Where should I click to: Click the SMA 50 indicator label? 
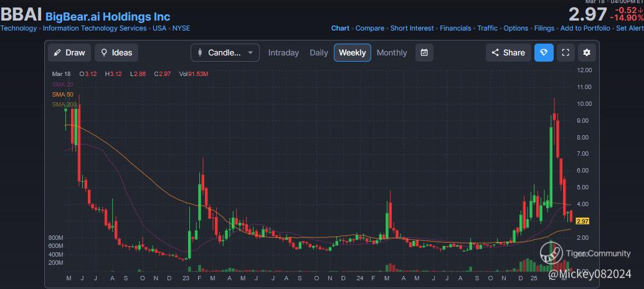click(x=62, y=95)
